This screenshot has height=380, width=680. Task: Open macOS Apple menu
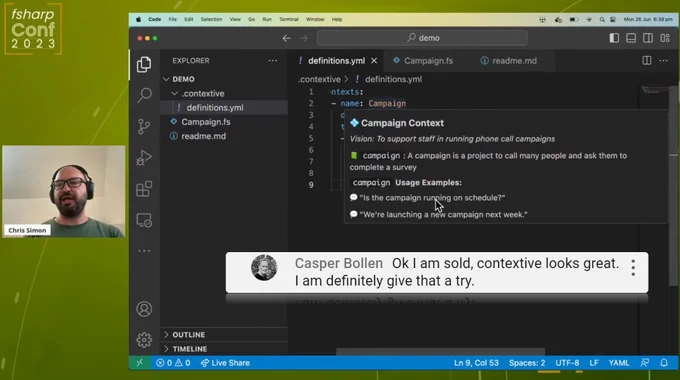138,20
